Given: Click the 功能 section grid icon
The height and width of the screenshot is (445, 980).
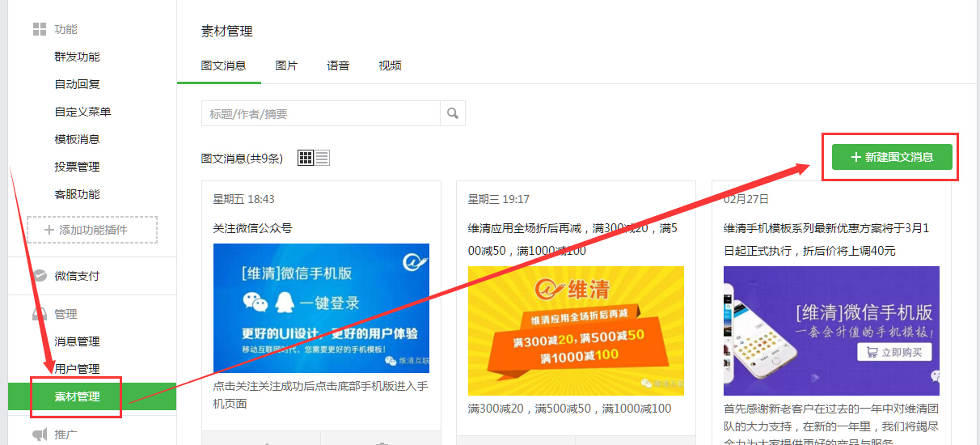Looking at the screenshot, I should coord(39,29).
